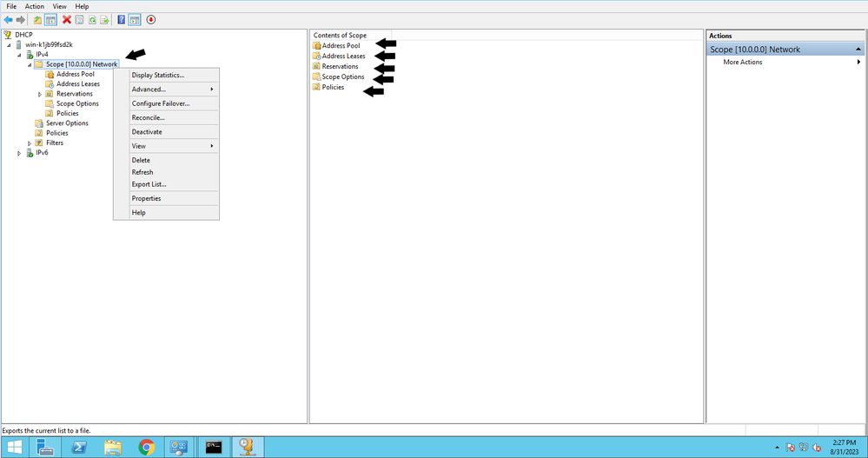868x458 pixels.
Task: Click the red Delete X toolbar icon
Action: pos(66,19)
